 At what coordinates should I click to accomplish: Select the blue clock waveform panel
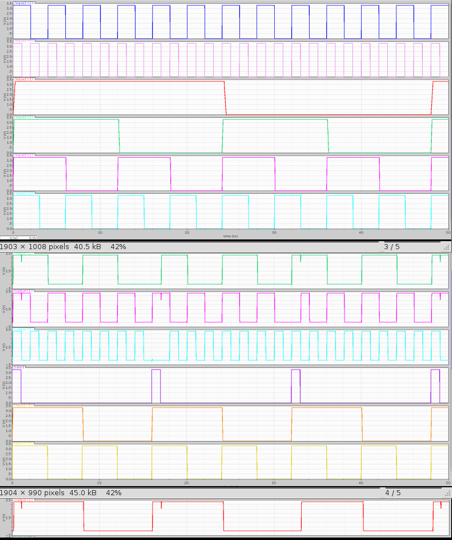pyautogui.click(x=230, y=22)
